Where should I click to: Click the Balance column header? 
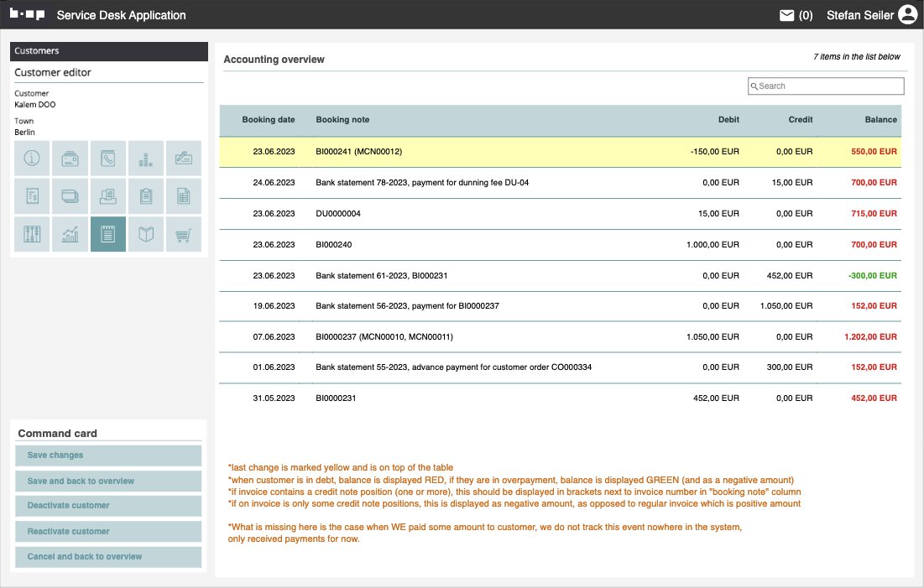click(x=880, y=120)
